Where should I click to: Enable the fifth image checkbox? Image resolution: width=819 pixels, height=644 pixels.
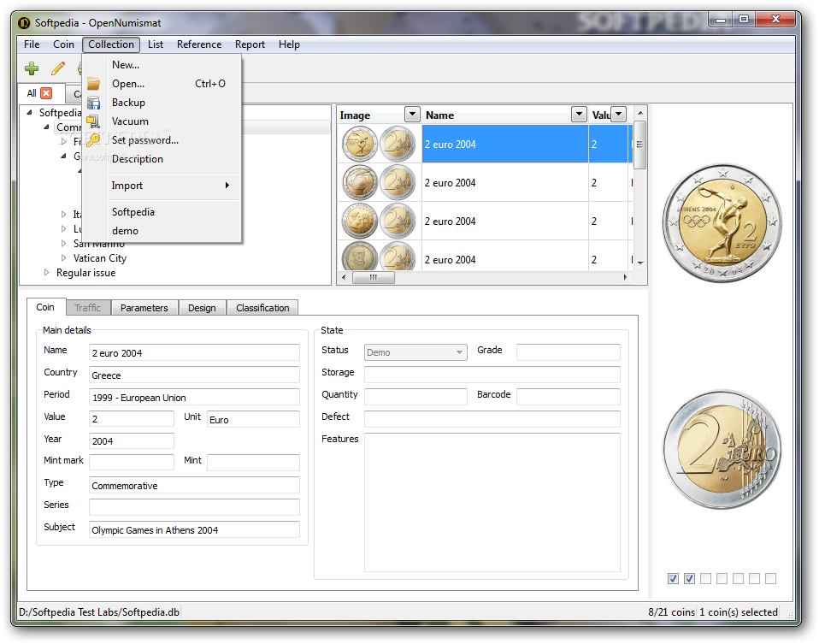coord(738,578)
